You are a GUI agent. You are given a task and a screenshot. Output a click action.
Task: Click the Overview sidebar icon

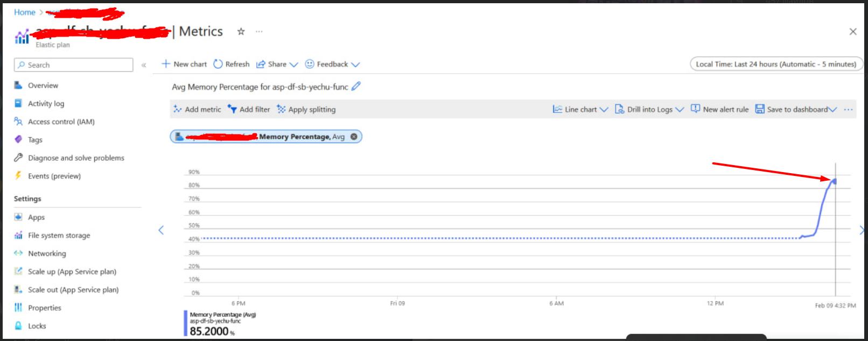pyautogui.click(x=18, y=85)
